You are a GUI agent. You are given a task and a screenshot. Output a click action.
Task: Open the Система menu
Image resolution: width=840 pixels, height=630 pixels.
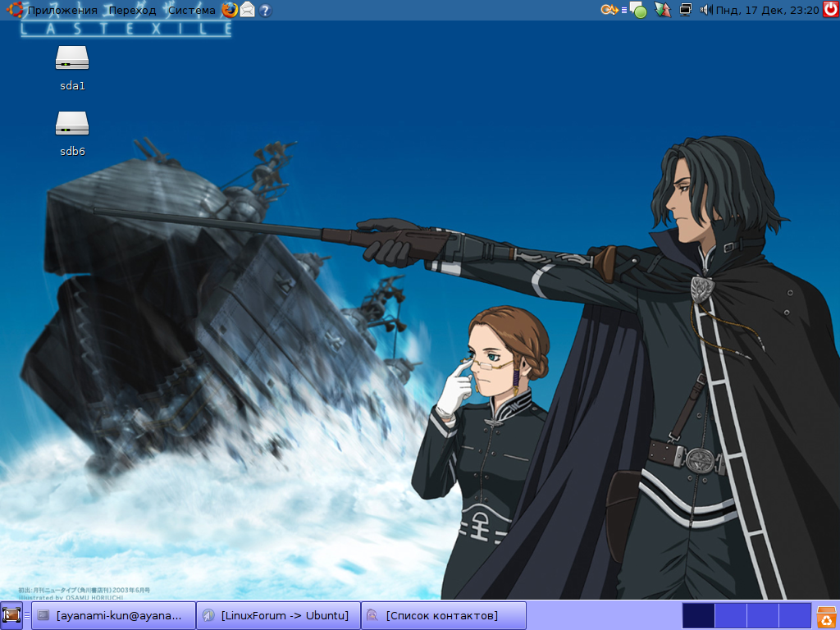coord(192,10)
